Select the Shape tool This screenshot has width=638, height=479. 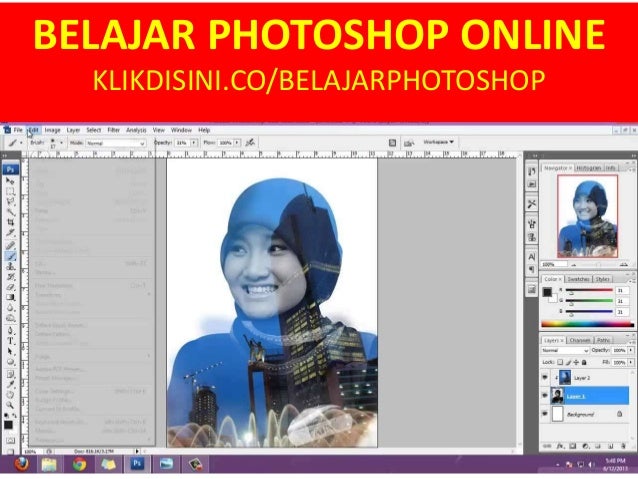[x=11, y=362]
